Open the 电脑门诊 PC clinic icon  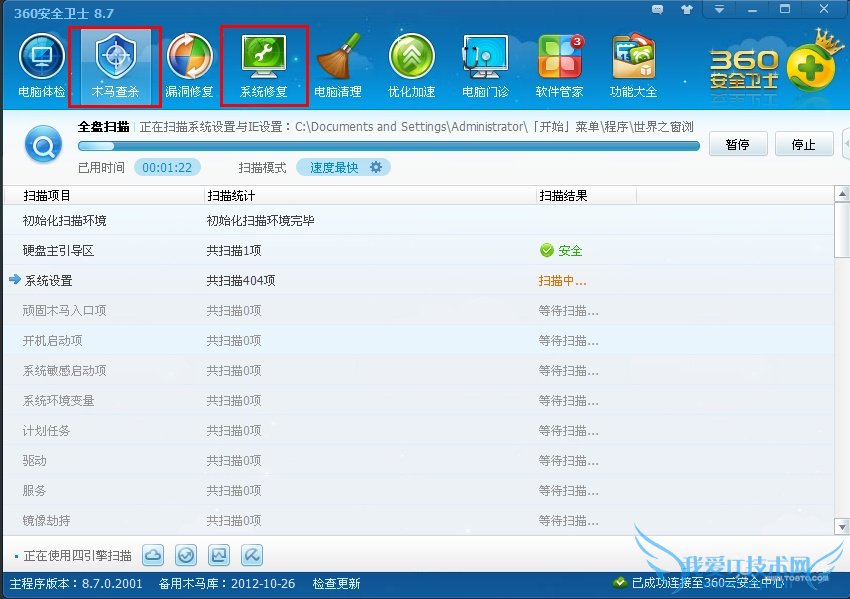(x=486, y=60)
